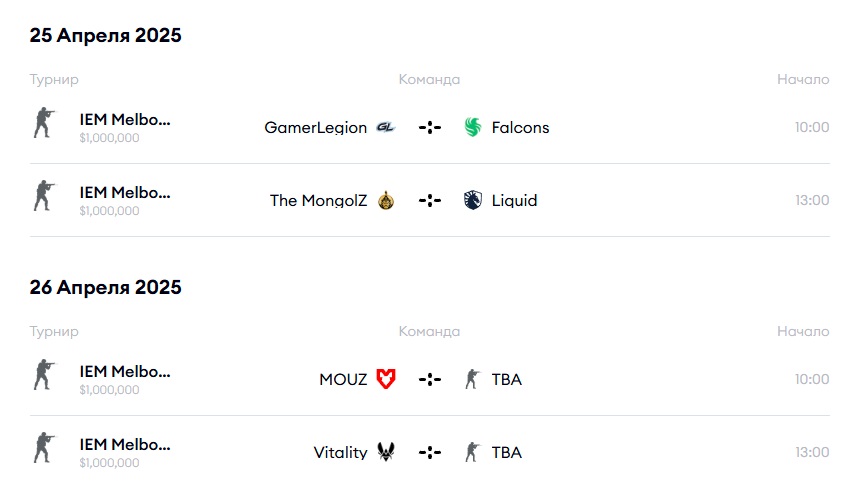Viewport: 860px width, 488px height.
Task: Click the Liquid horse logo icon
Action: pyautogui.click(x=473, y=200)
